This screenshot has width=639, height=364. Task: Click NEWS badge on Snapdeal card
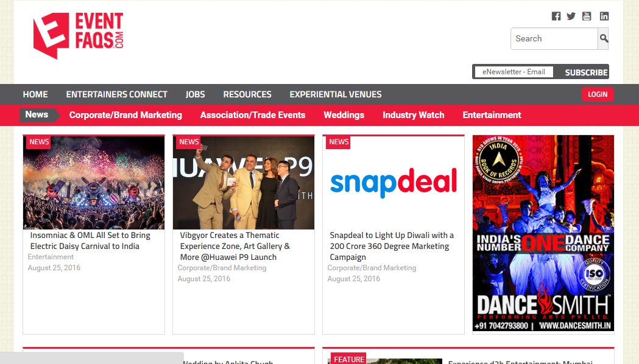click(338, 142)
